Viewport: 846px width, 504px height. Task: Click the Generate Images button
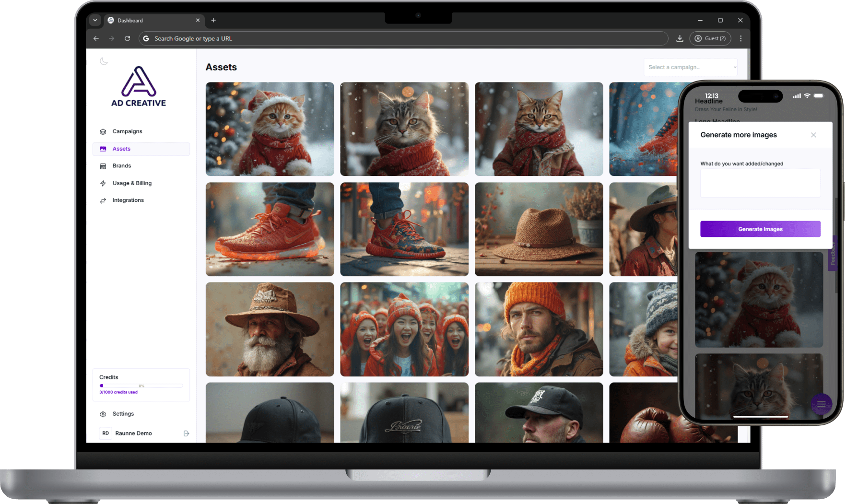760,229
